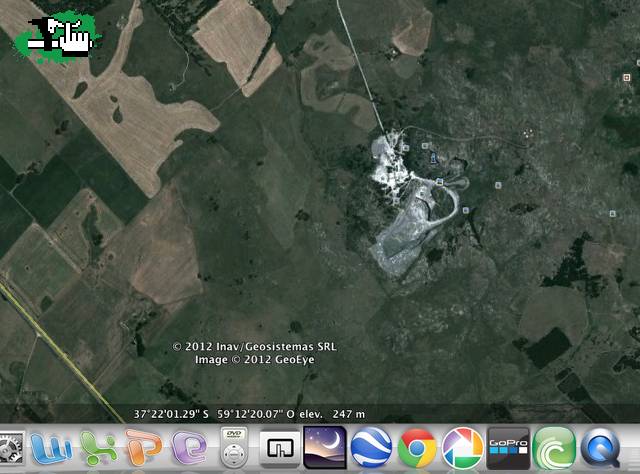Screen dimensions: 640x474
Task: Open the purple Entourage icon in Dock
Action: coord(189,448)
